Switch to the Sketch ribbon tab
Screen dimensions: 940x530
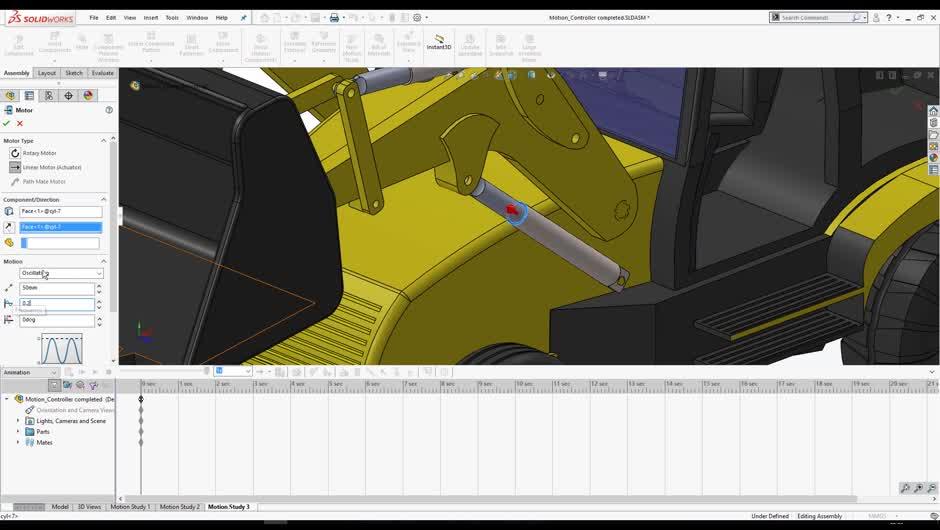point(74,73)
